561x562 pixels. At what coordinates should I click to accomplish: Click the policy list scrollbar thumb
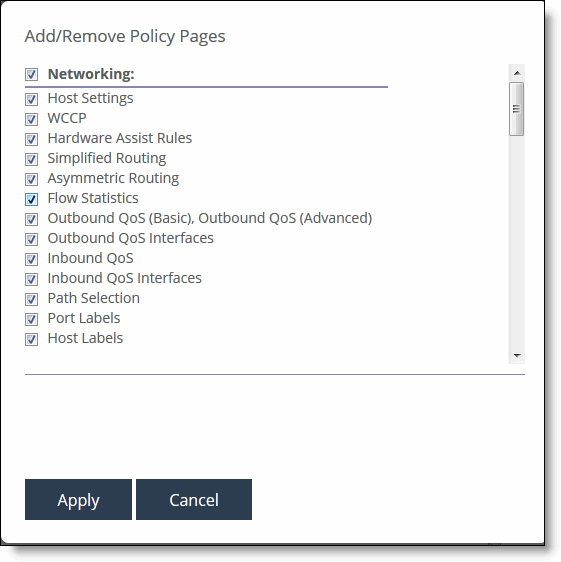click(x=517, y=109)
